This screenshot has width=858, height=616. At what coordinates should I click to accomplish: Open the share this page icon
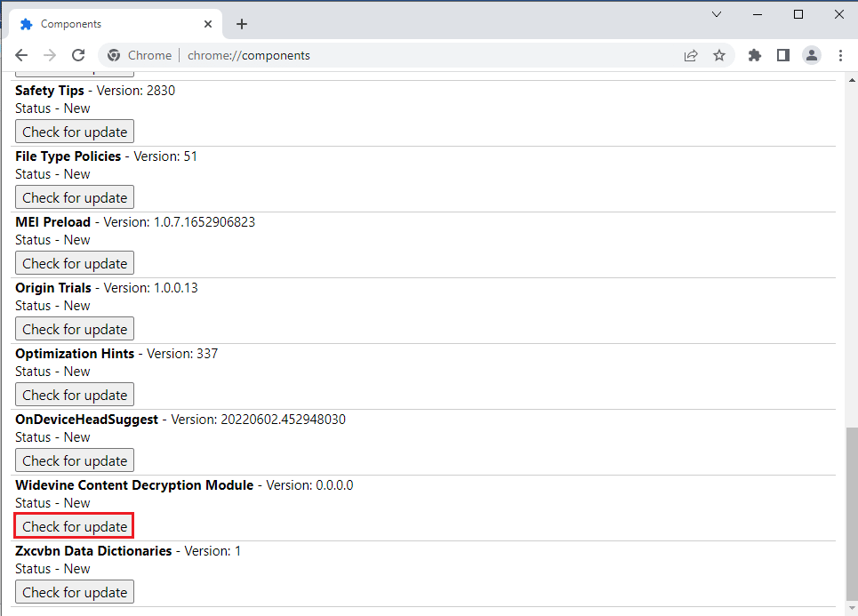pyautogui.click(x=691, y=55)
